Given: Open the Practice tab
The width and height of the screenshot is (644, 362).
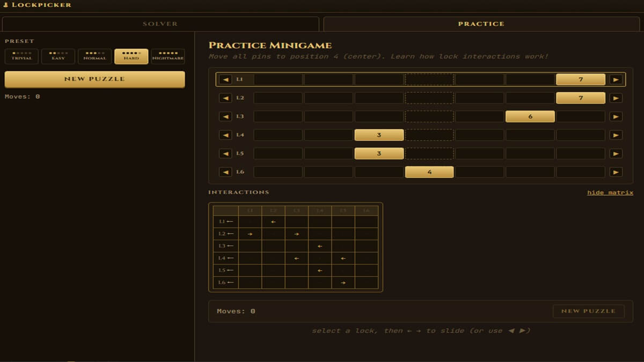Looking at the screenshot, I should [x=481, y=24].
